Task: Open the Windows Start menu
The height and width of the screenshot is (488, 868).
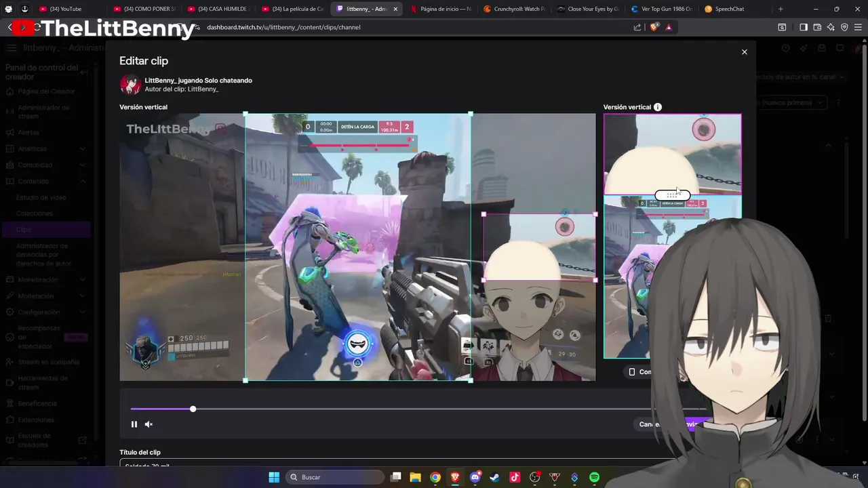Action: pos(274,477)
